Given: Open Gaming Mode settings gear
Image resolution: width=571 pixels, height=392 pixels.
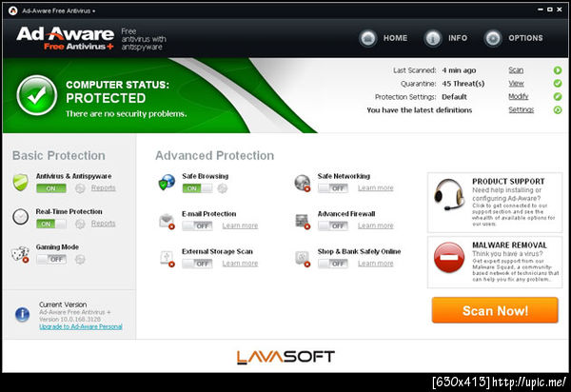Looking at the screenshot, I should (x=80, y=259).
